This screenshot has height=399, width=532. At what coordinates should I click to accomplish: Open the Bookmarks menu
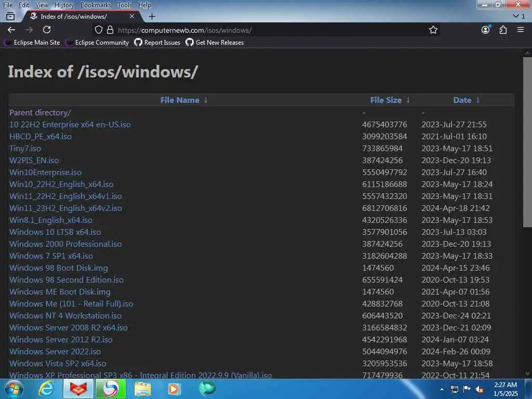click(96, 5)
